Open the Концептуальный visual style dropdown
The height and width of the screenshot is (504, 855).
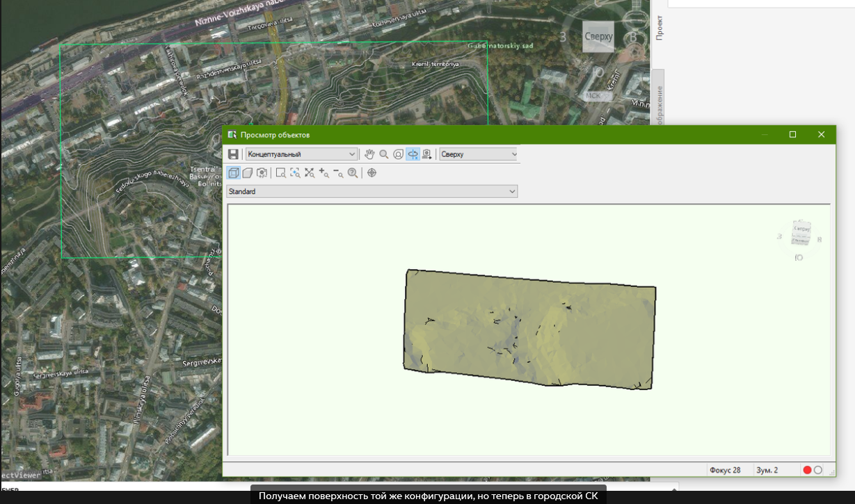pos(302,154)
